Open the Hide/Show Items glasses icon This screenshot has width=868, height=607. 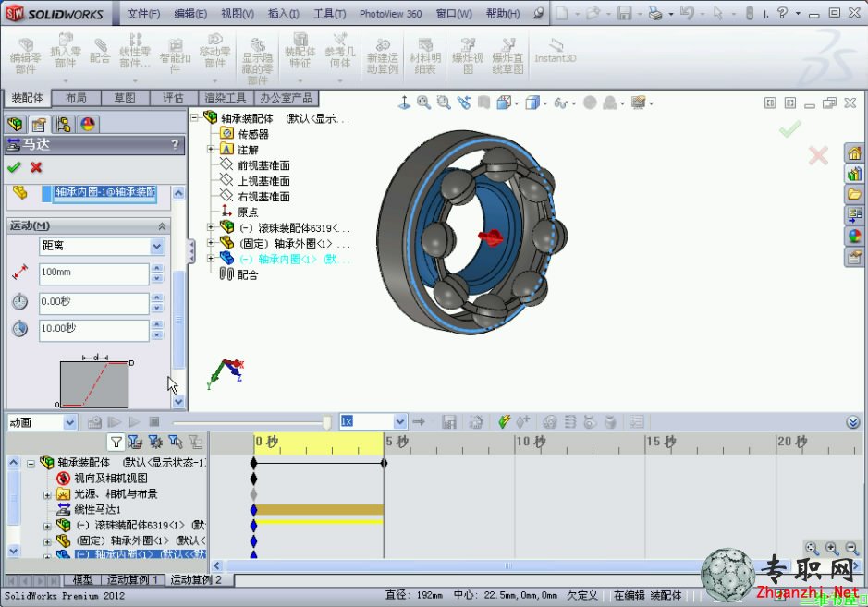[x=561, y=103]
